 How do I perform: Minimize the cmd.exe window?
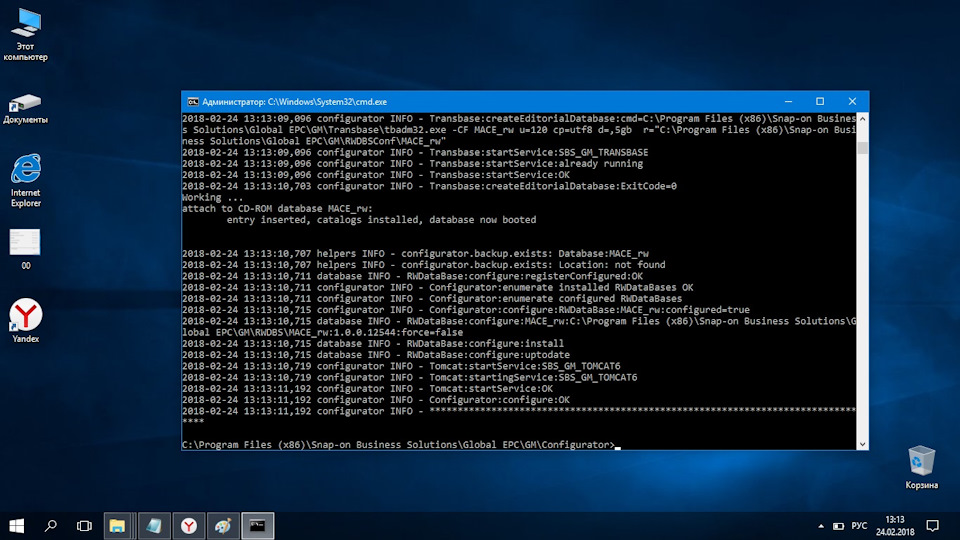pyautogui.click(x=788, y=102)
